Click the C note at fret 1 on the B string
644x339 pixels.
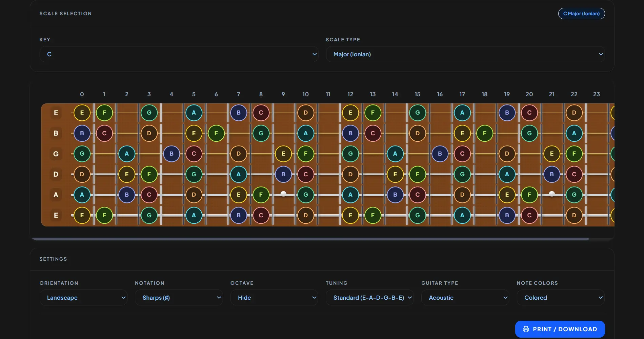pyautogui.click(x=104, y=133)
